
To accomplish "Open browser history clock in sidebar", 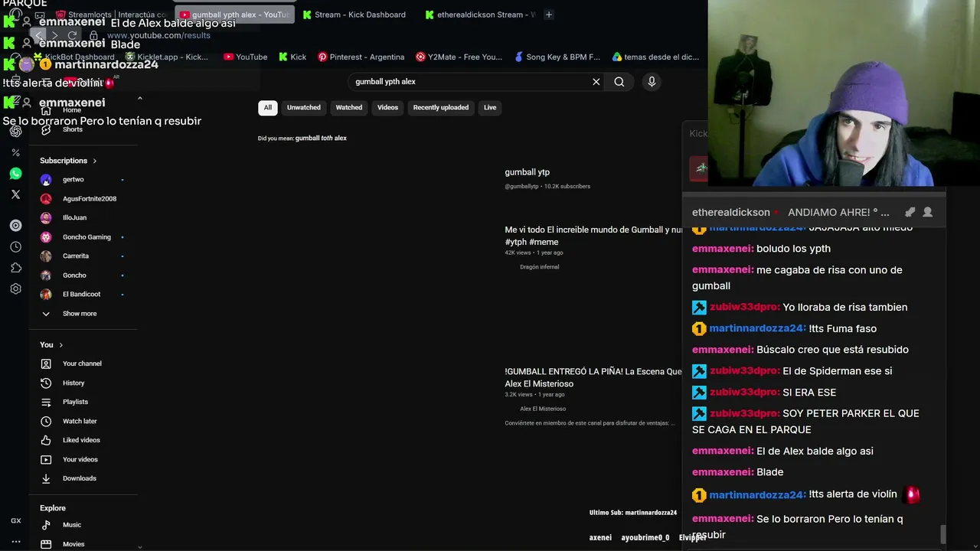I will click(15, 247).
